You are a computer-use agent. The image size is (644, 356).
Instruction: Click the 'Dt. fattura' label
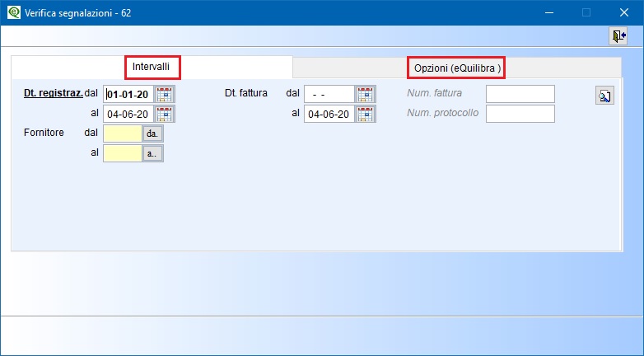(246, 93)
